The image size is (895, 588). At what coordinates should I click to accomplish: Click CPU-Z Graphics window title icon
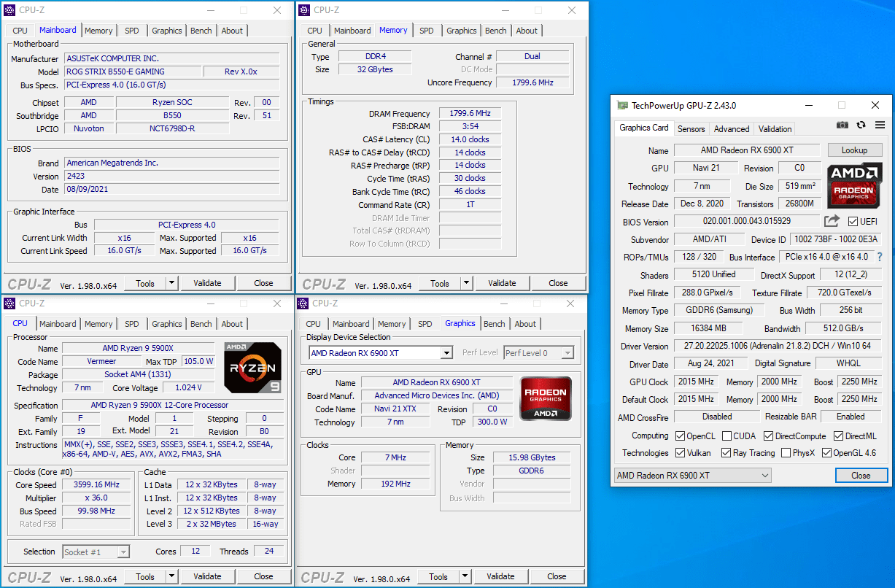click(303, 303)
